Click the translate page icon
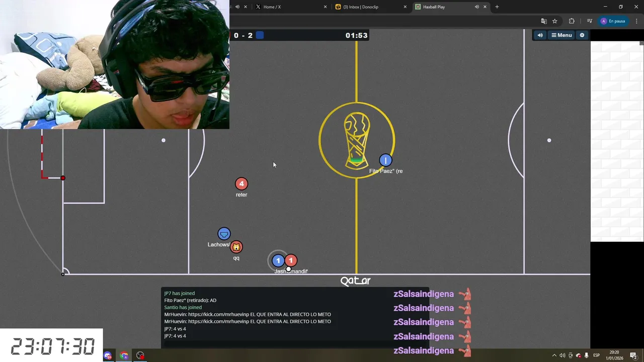Viewport: 644px width, 362px height. 544,21
